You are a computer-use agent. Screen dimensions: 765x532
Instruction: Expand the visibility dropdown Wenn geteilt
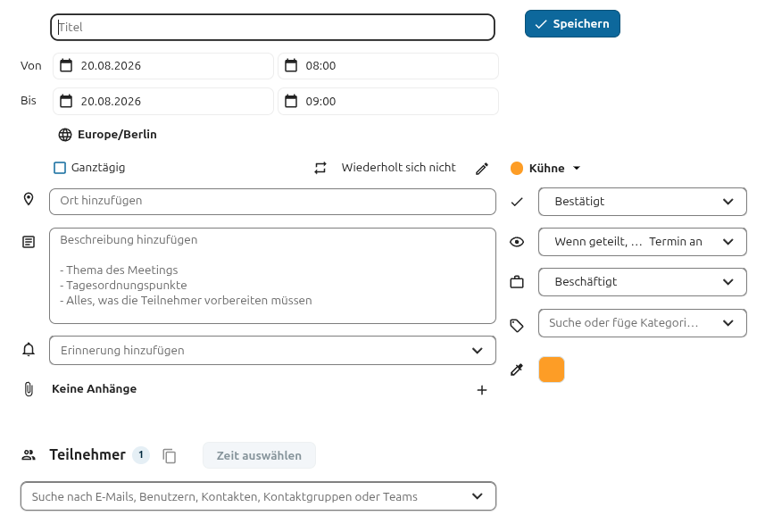tap(643, 242)
